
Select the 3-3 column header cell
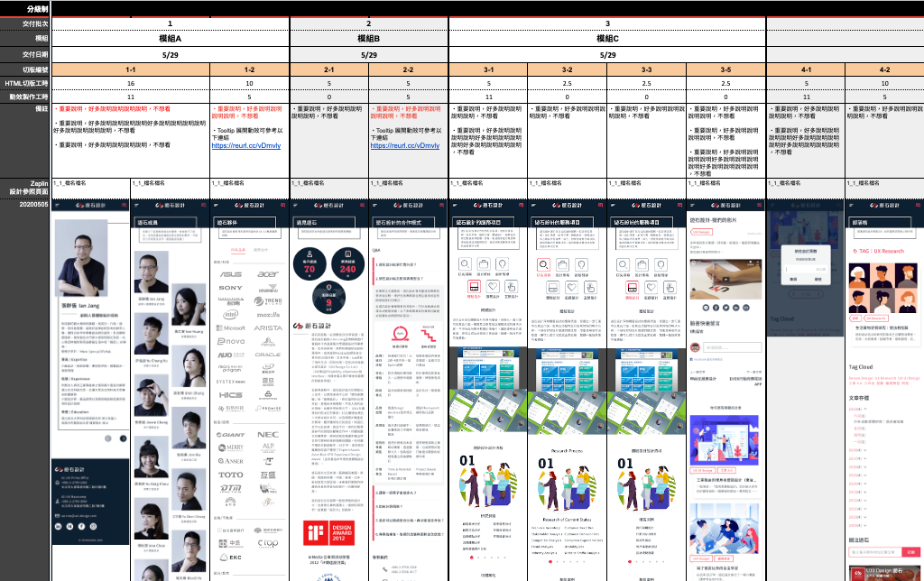point(647,69)
